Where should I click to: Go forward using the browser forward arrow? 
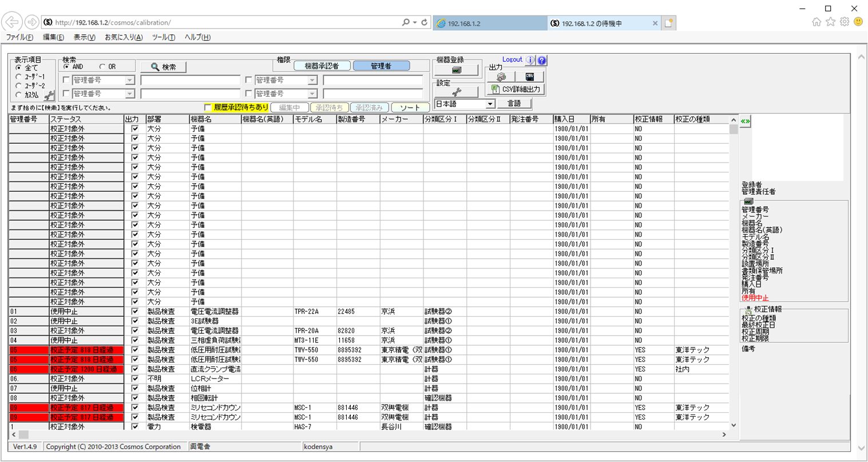(32, 22)
